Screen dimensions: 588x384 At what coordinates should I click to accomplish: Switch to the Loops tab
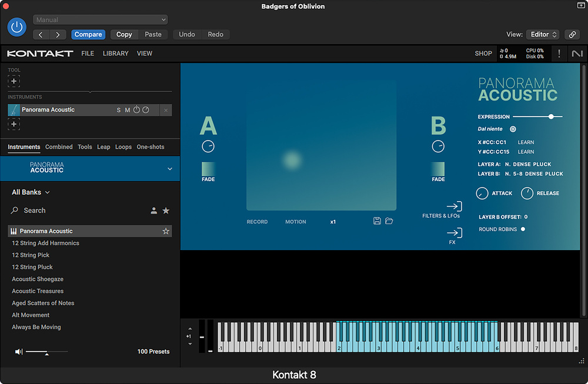(123, 146)
